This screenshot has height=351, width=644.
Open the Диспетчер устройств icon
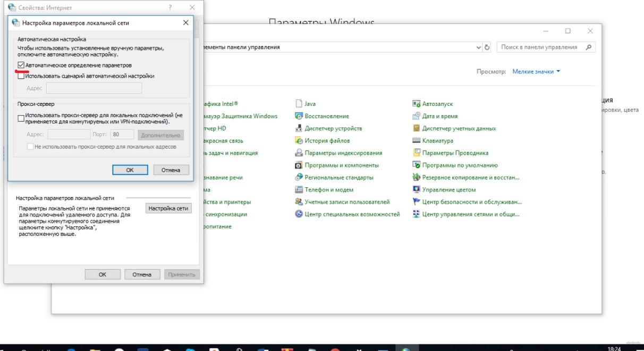pyautogui.click(x=299, y=128)
